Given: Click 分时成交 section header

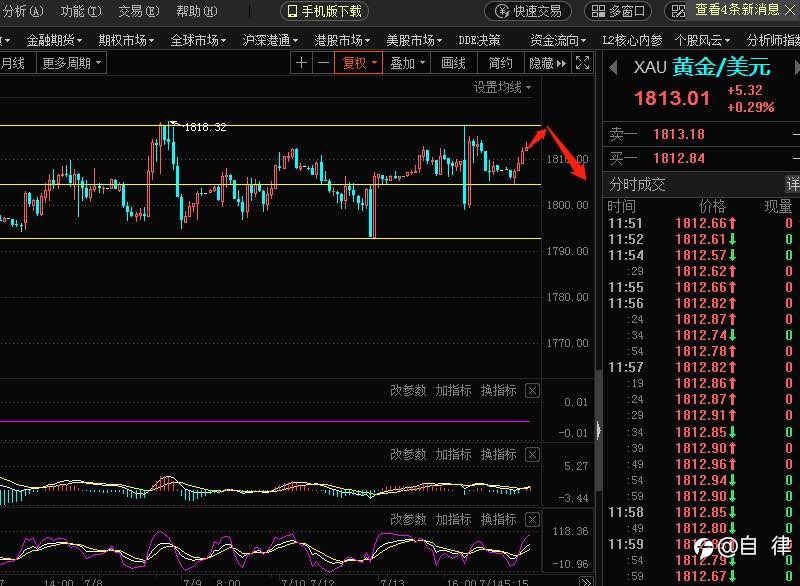Looking at the screenshot, I should click(x=637, y=185).
